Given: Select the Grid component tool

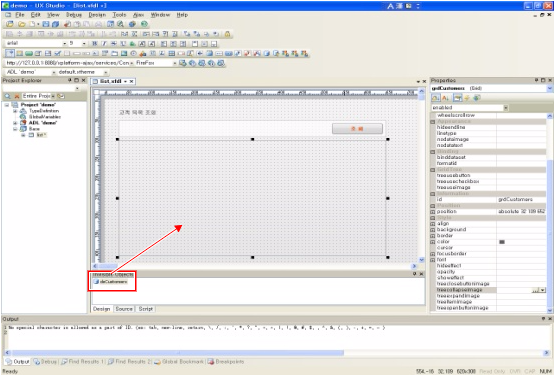Looking at the screenshot, I should coord(172,53).
